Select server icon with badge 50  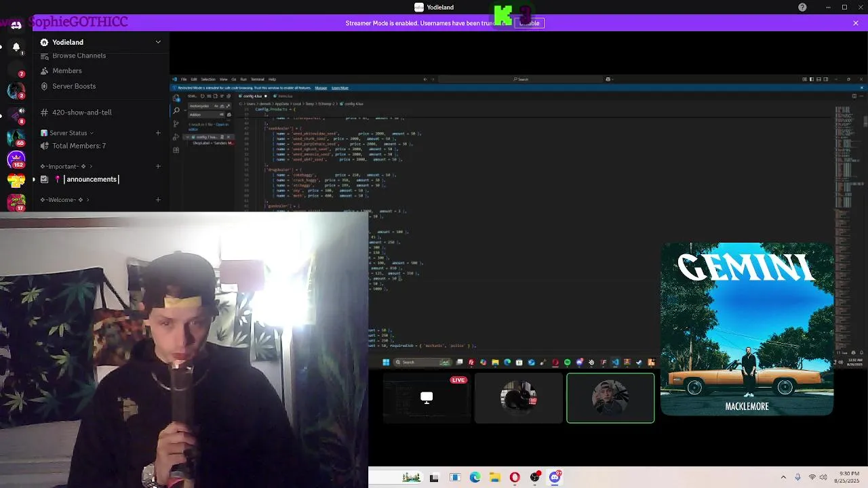tap(16, 136)
